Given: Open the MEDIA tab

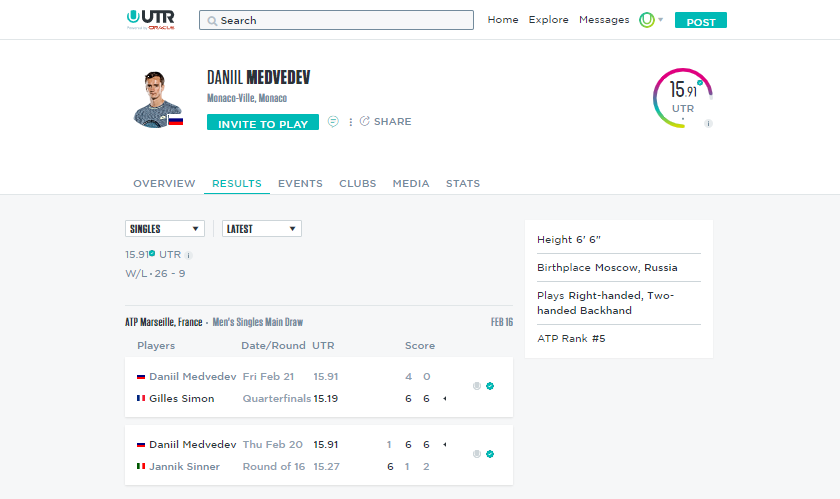Looking at the screenshot, I should point(411,183).
